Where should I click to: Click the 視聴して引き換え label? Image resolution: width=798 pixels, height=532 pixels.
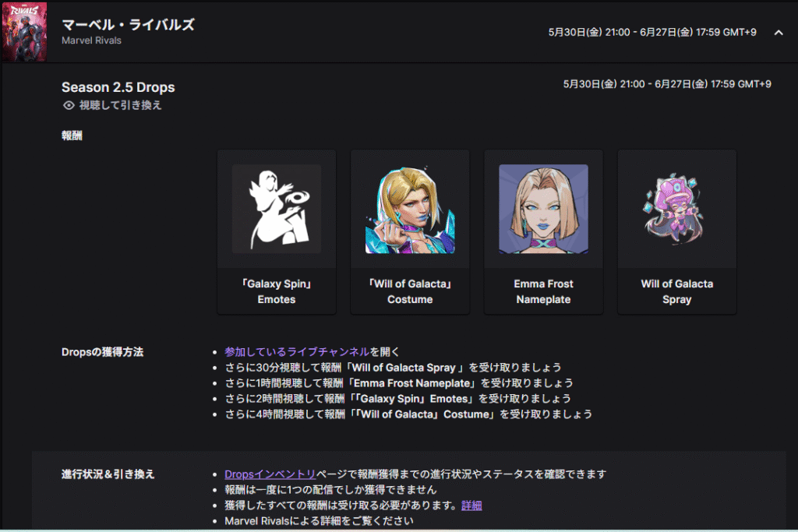pos(121,105)
